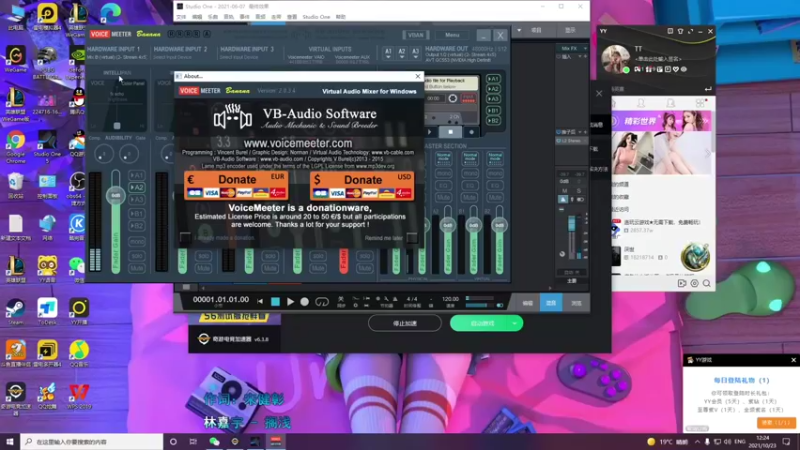Open the Voicemeeter Menu button
800x450 pixels.
452,35
